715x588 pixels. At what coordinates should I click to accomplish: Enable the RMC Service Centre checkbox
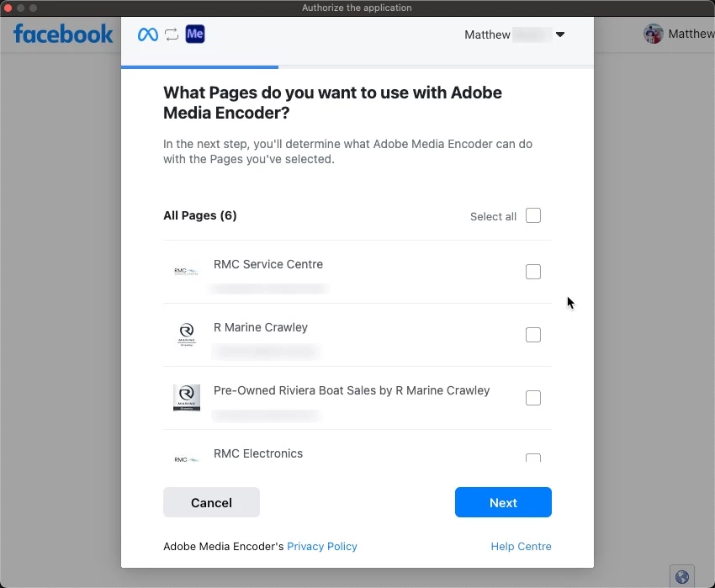[x=533, y=272]
